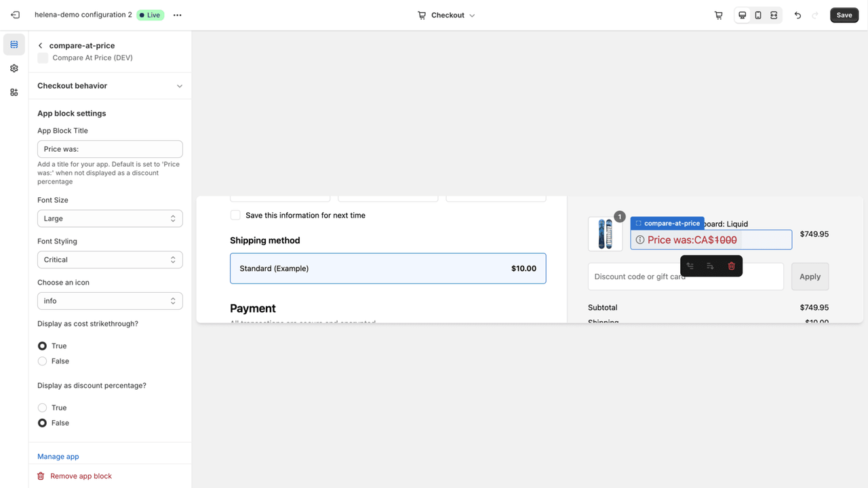The width and height of the screenshot is (868, 488).
Task: Click the trash icon beside Remove app block
Action: (x=41, y=476)
